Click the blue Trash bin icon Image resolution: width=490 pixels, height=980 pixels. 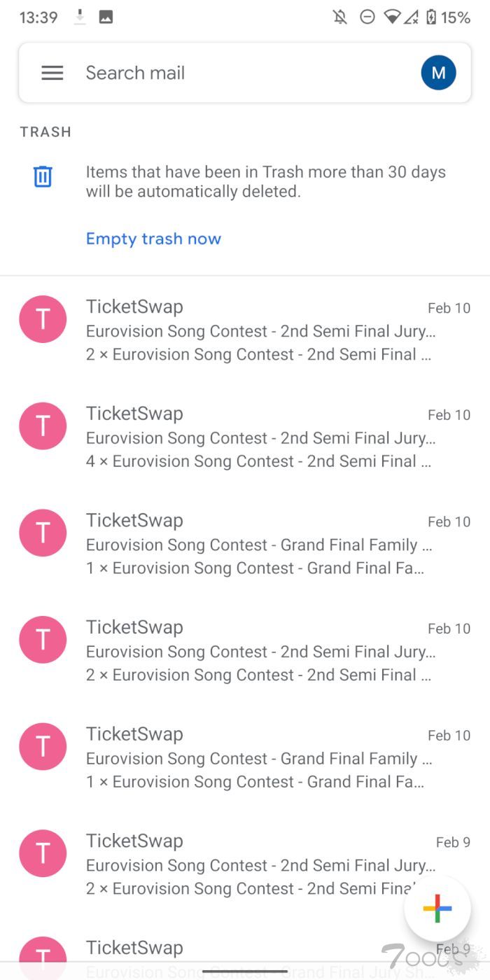43,176
